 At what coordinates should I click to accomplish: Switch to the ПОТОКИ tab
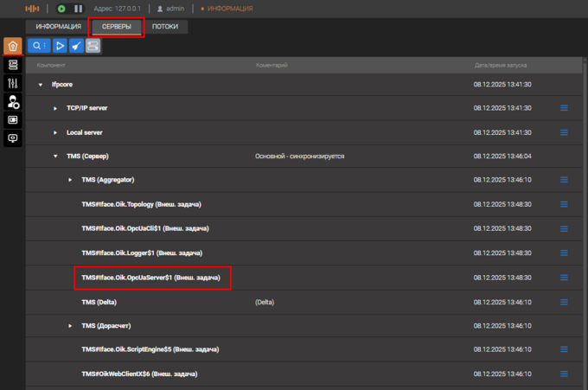point(165,27)
